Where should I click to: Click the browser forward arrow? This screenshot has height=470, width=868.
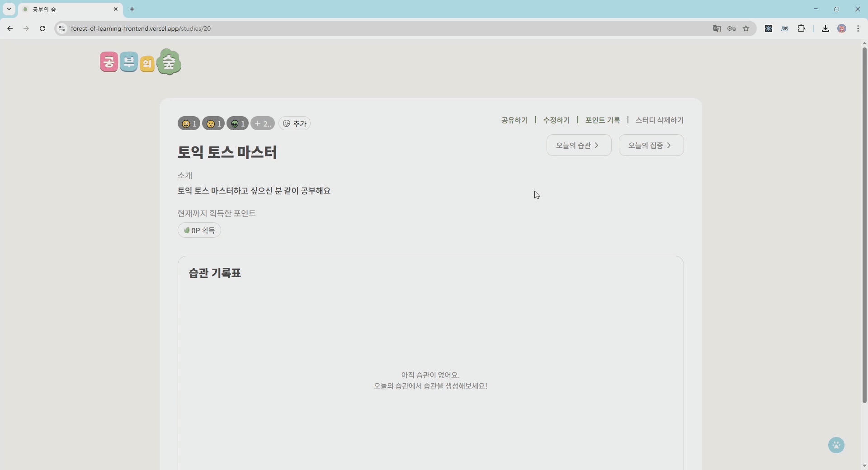(26, 28)
